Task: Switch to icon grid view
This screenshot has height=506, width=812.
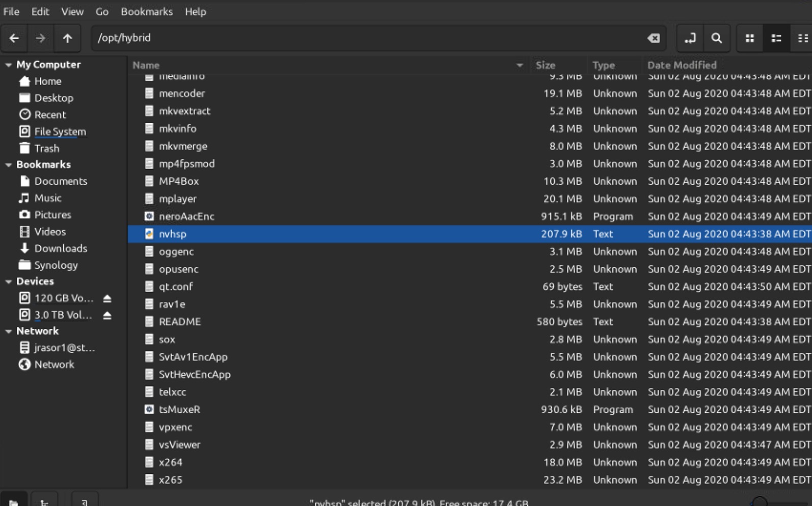Action: click(749, 38)
